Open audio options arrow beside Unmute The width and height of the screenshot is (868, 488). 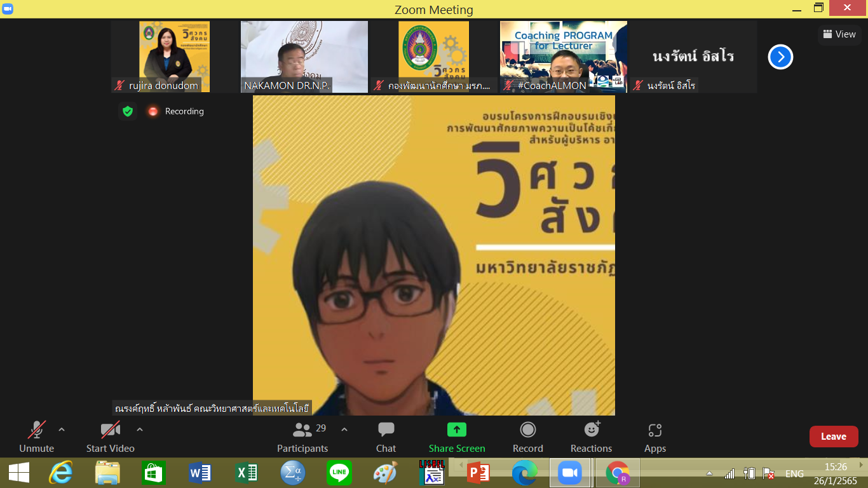62,430
